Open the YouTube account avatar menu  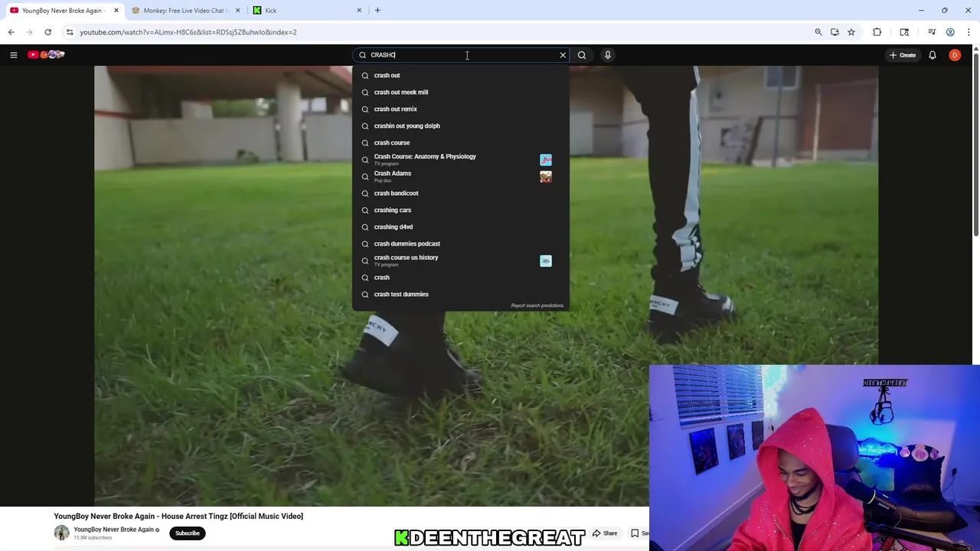point(955,55)
